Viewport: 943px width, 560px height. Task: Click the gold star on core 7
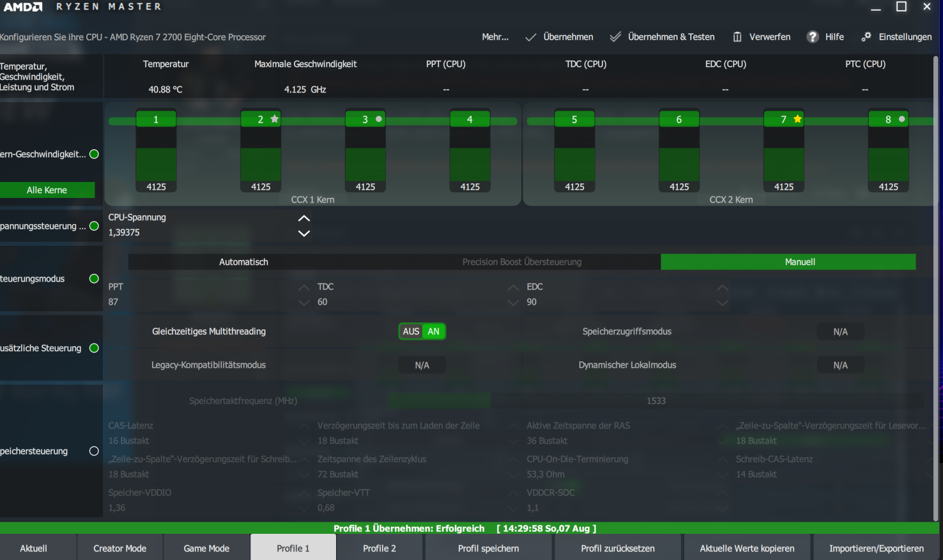coord(797,119)
